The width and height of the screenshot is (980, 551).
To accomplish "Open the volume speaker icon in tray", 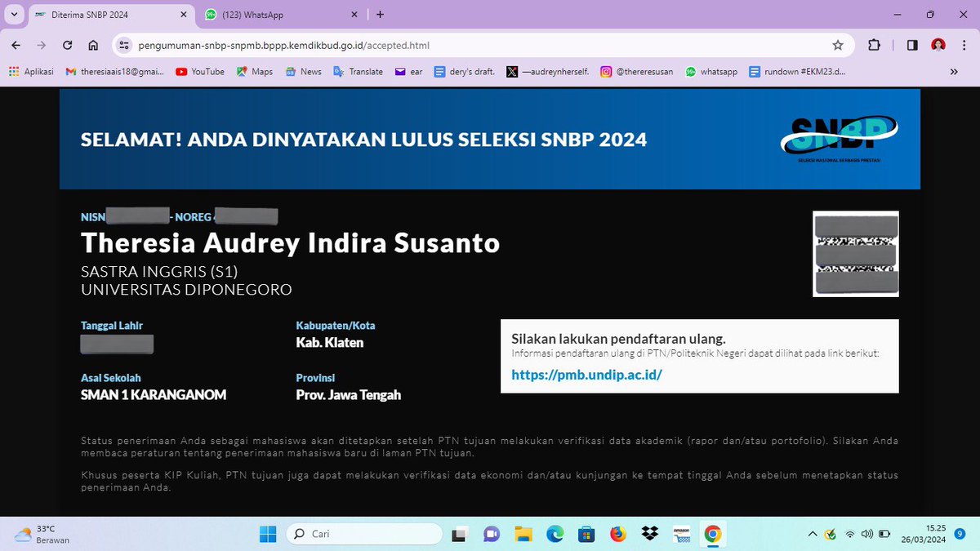I will click(x=866, y=535).
